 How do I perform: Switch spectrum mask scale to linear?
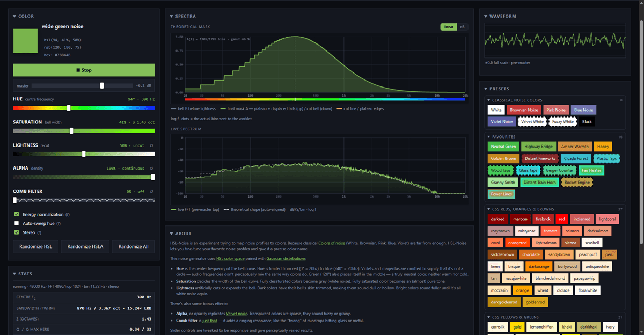click(x=448, y=27)
